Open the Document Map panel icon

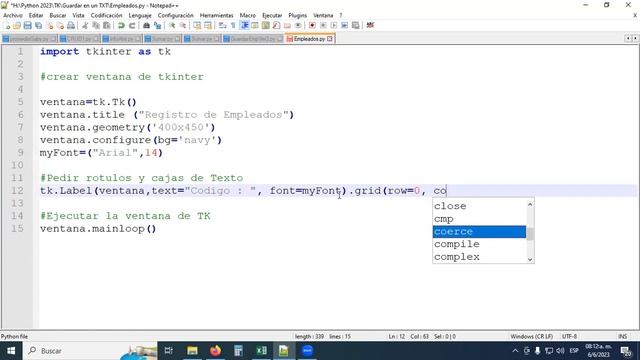(x=266, y=25)
